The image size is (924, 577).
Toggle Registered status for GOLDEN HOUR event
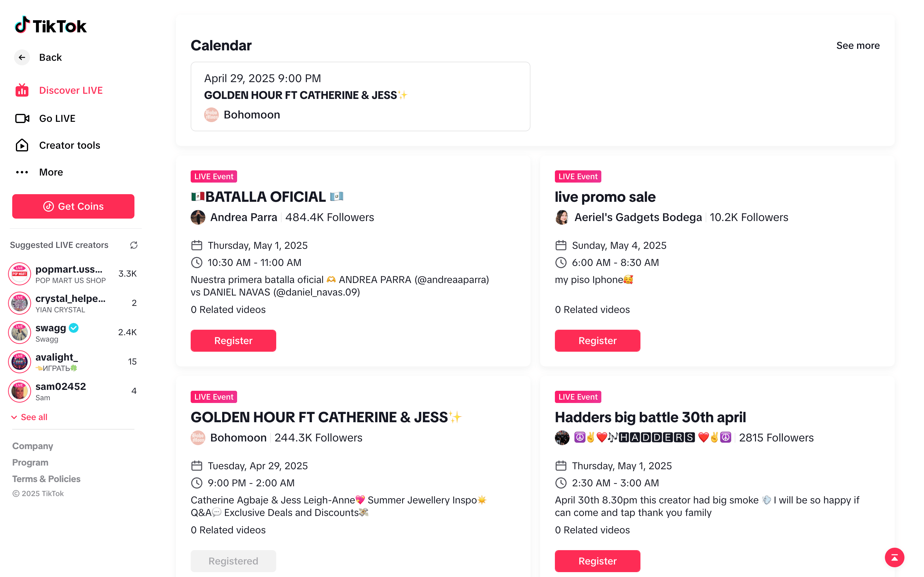pos(233,561)
